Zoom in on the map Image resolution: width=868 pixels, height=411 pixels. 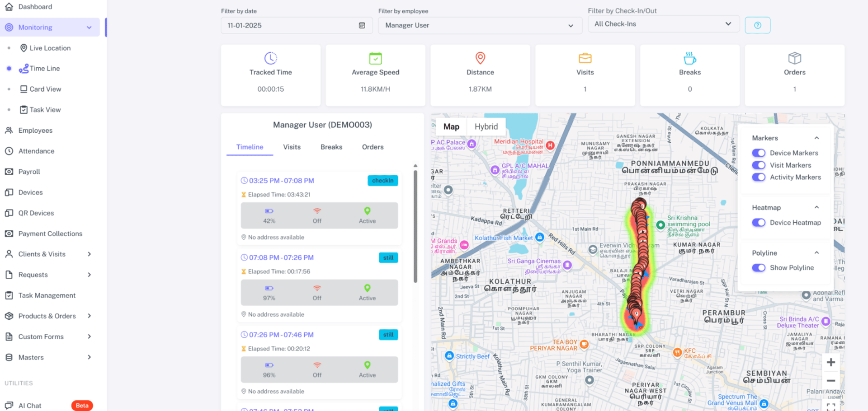coord(831,362)
